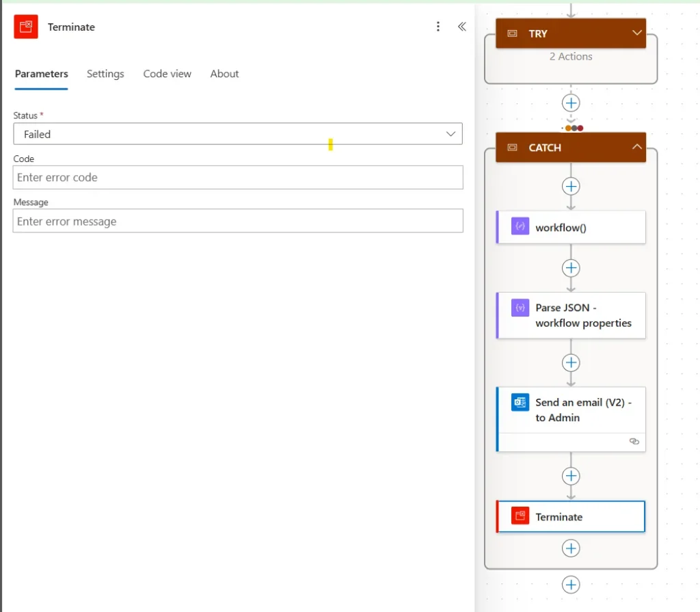
Task: Switch to the Parameters tab
Action: point(42,74)
